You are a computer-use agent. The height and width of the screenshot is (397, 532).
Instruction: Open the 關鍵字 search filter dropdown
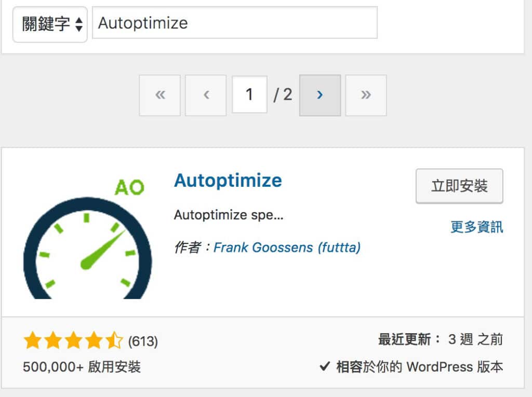tap(50, 23)
